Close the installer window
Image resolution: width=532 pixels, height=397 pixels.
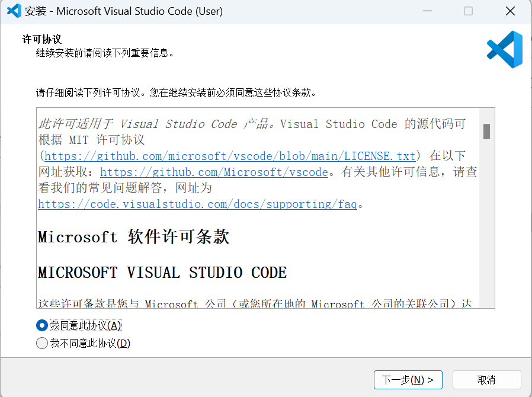510,11
